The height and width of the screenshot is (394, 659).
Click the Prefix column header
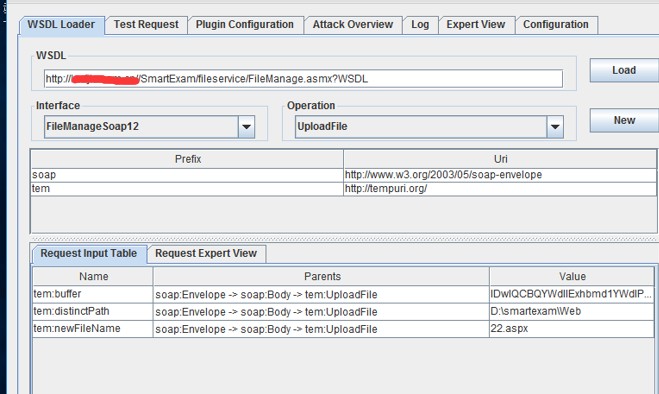tap(187, 159)
